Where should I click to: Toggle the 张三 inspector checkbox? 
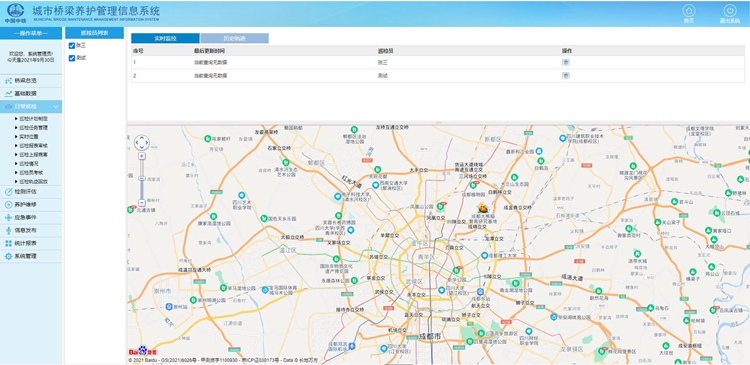[72, 45]
